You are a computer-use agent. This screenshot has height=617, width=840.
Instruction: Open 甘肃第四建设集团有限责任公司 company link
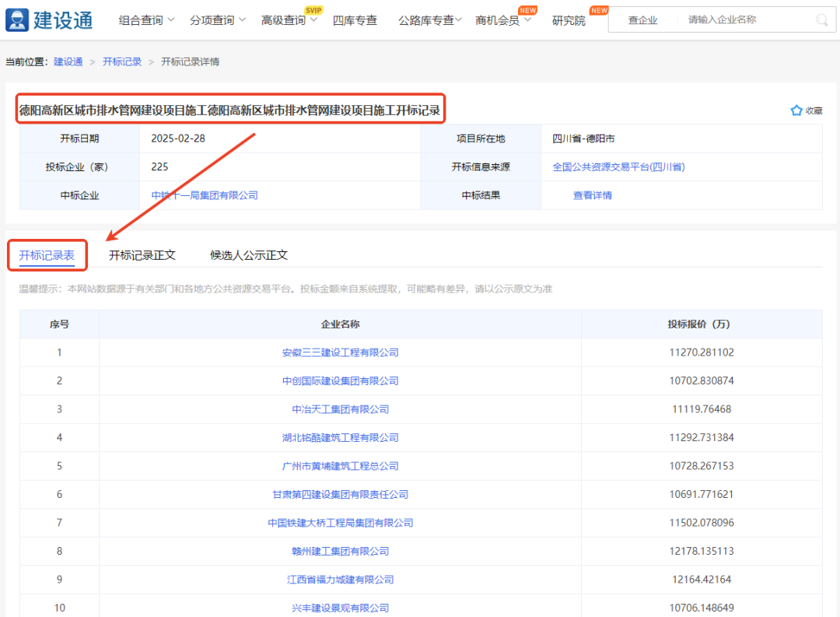340,494
